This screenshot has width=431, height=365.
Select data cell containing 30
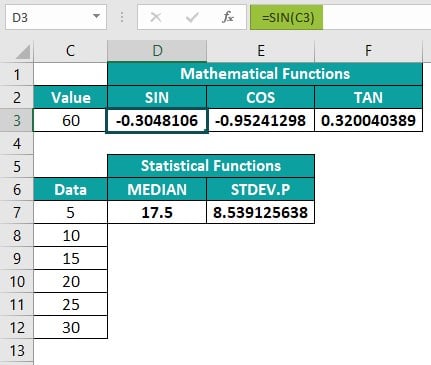click(70, 328)
